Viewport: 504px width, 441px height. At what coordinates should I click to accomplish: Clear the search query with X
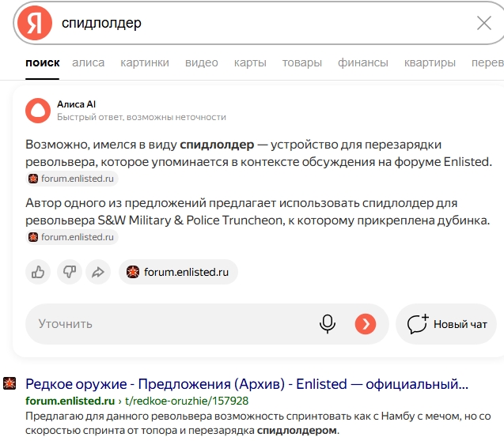(483, 23)
